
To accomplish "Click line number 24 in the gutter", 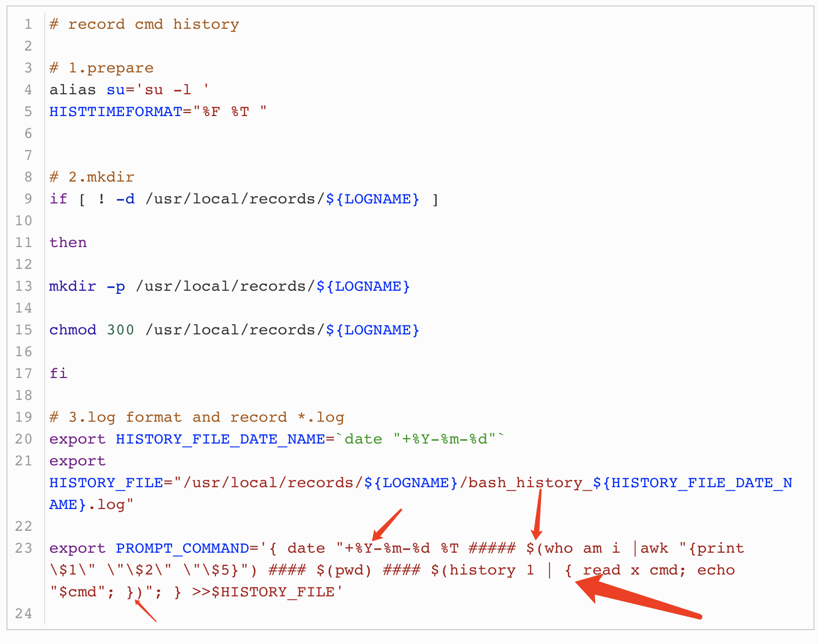I will (x=23, y=614).
